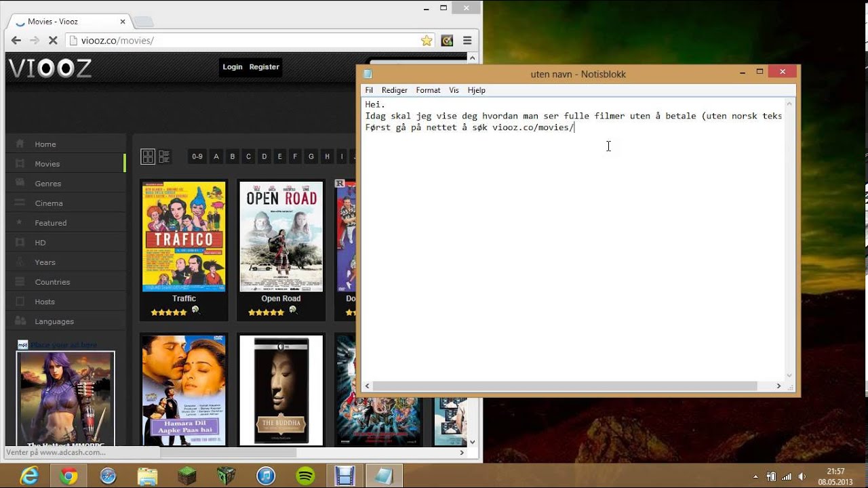Open HD in the Viooz sidebar

[x=66, y=243]
